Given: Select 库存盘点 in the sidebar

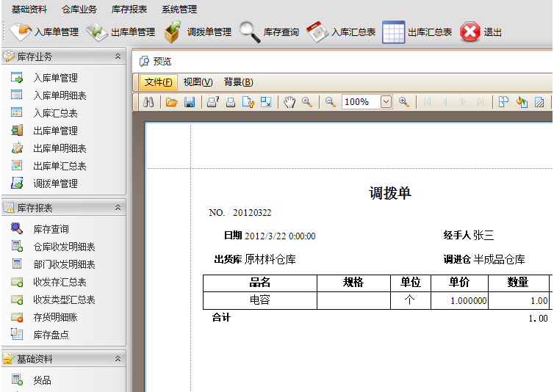Looking at the screenshot, I should tap(51, 335).
